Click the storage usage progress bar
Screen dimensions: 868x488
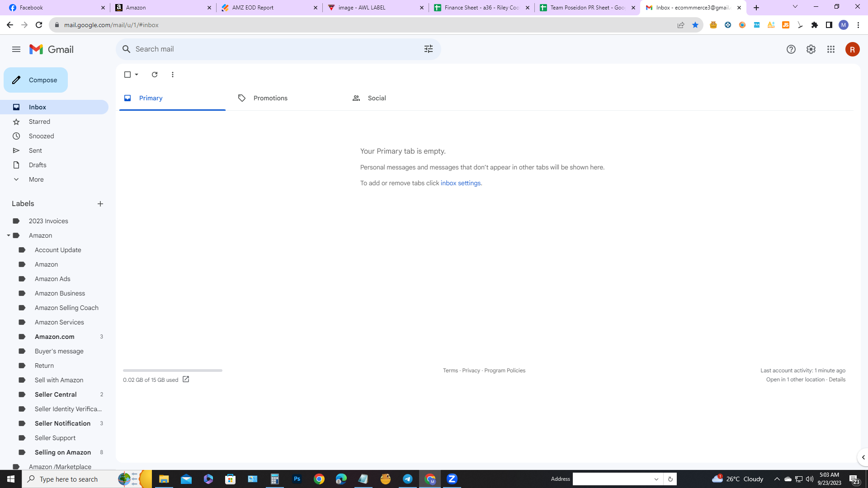(173, 371)
